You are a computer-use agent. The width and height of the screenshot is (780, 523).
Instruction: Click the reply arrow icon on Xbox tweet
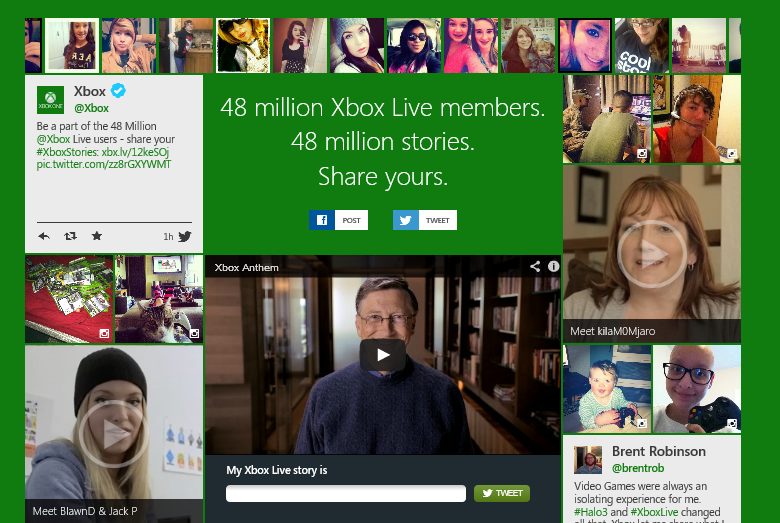pos(44,236)
